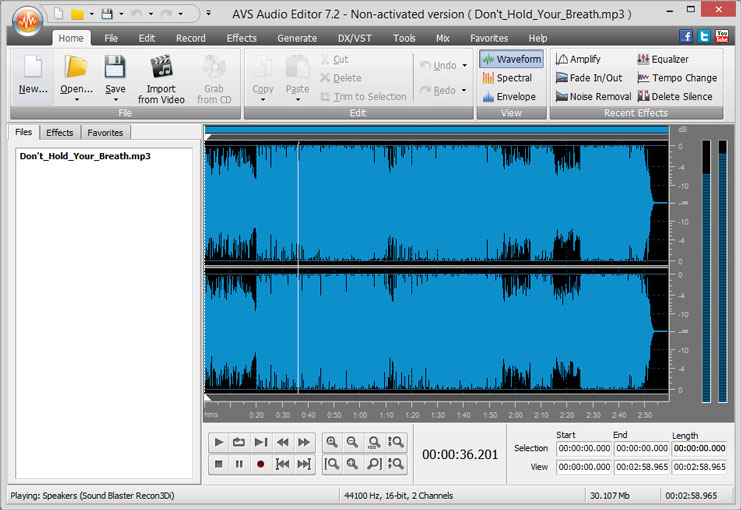Image resolution: width=741 pixels, height=510 pixels.
Task: Click the Import from Video icon
Action: (161, 66)
